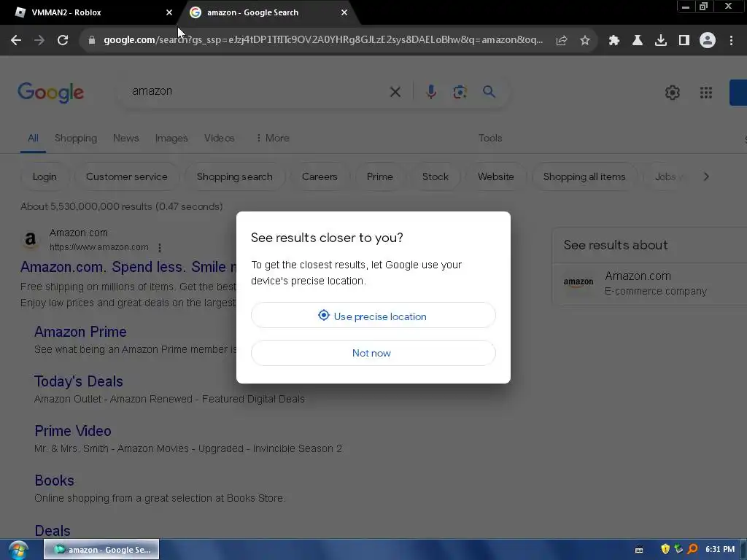The image size is (747, 560).
Task: Share this page using the share icon
Action: tap(562, 40)
